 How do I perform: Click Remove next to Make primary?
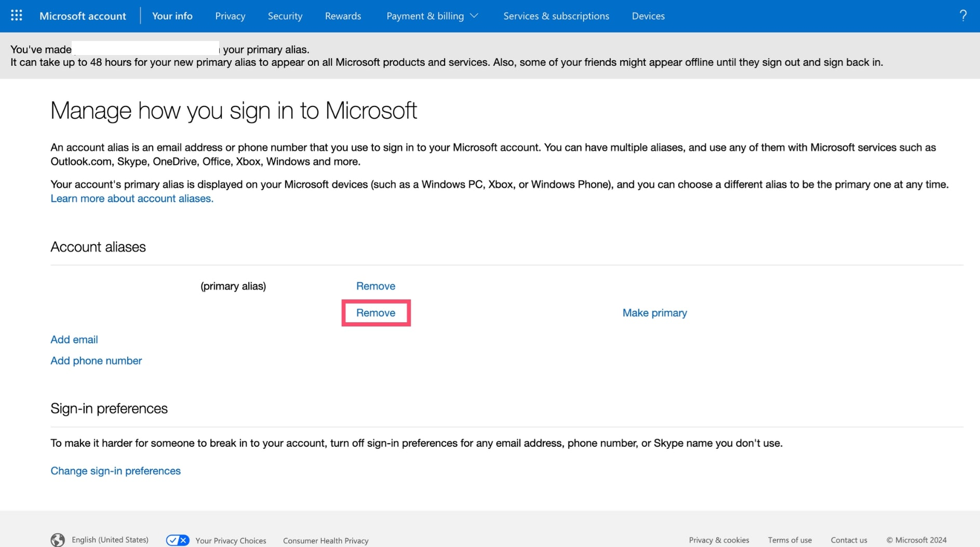tap(375, 313)
